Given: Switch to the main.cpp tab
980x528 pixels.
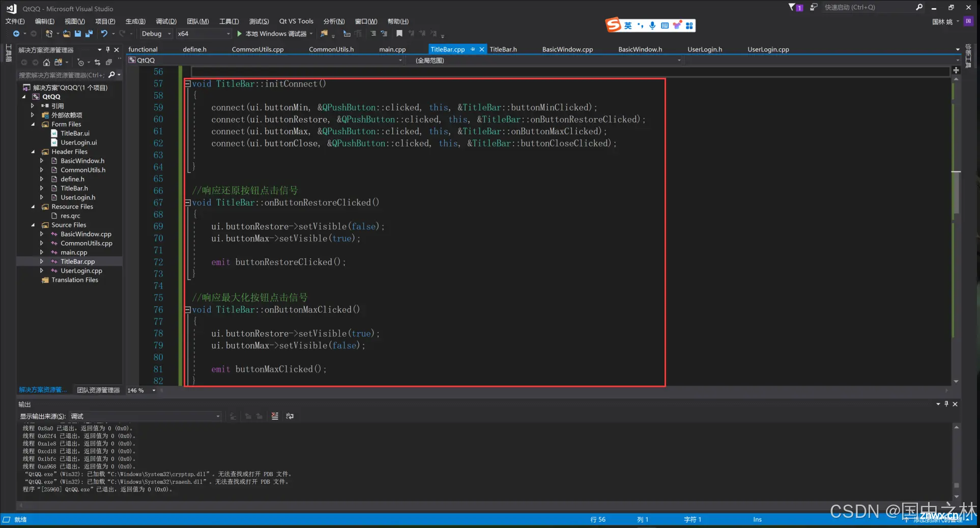Looking at the screenshot, I should coord(392,49).
